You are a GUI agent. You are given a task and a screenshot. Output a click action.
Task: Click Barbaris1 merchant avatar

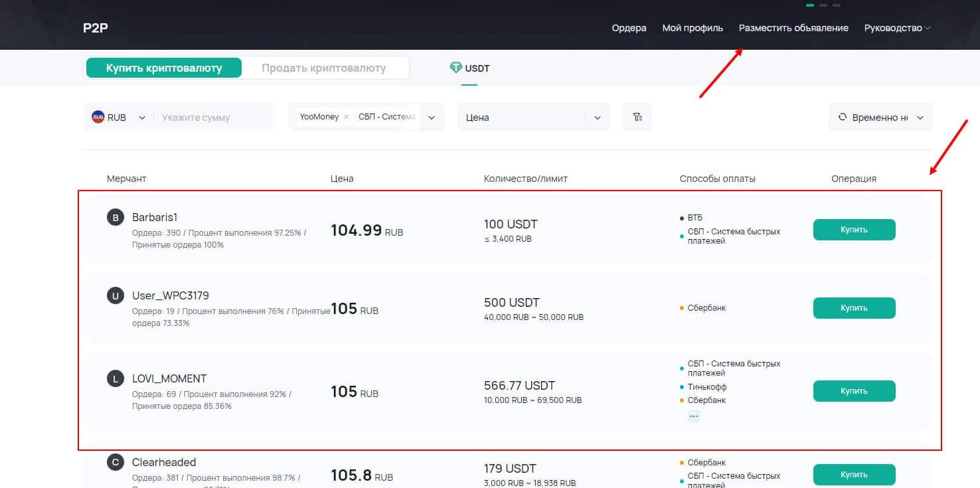(x=116, y=217)
